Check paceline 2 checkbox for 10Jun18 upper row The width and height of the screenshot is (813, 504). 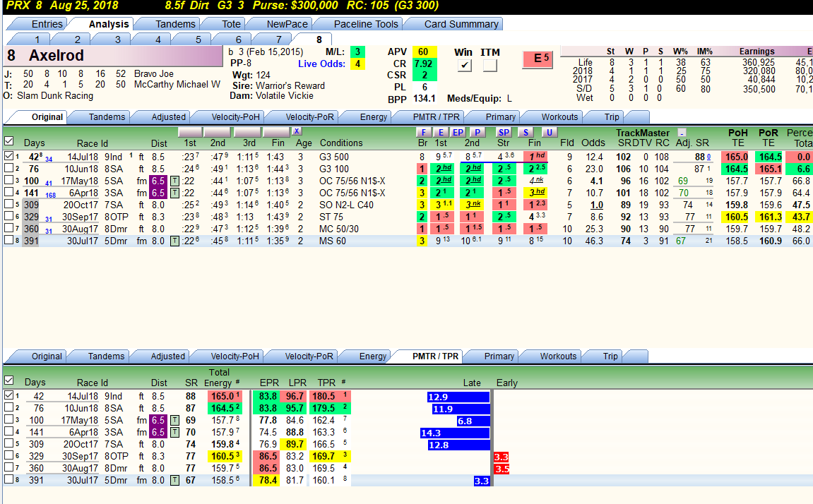pyautogui.click(x=8, y=168)
